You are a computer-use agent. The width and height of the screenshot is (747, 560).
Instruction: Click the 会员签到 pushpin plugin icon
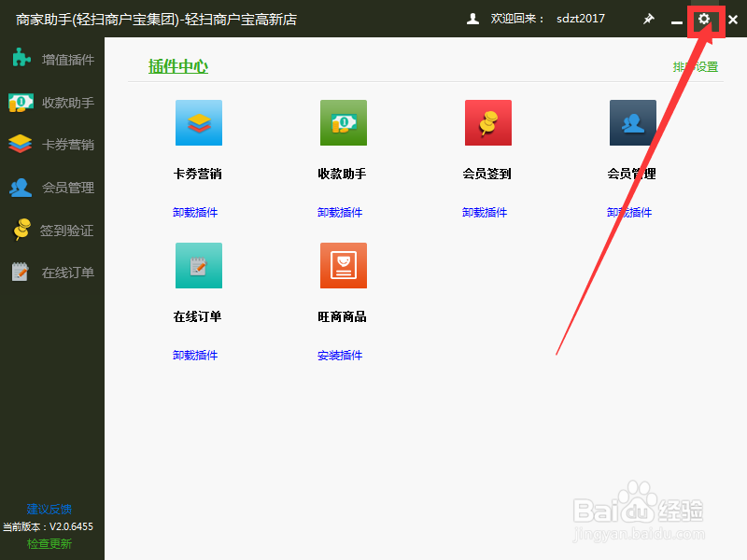point(487,122)
